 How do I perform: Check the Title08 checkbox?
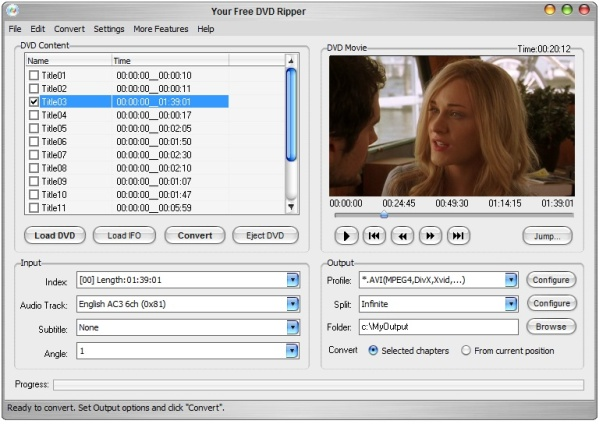(34, 168)
